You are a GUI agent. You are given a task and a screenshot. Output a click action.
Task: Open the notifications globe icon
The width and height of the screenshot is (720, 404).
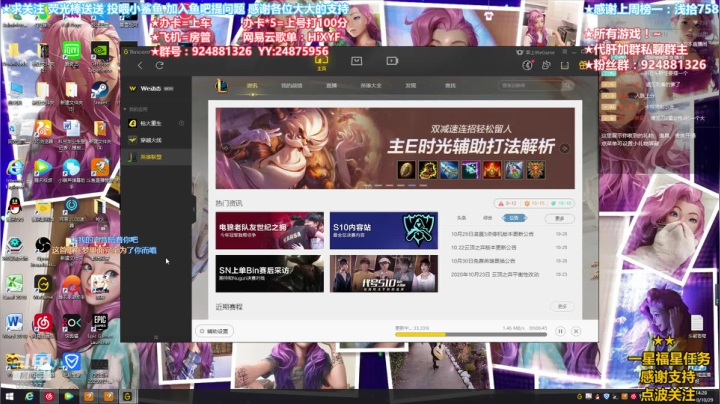[x=528, y=65]
